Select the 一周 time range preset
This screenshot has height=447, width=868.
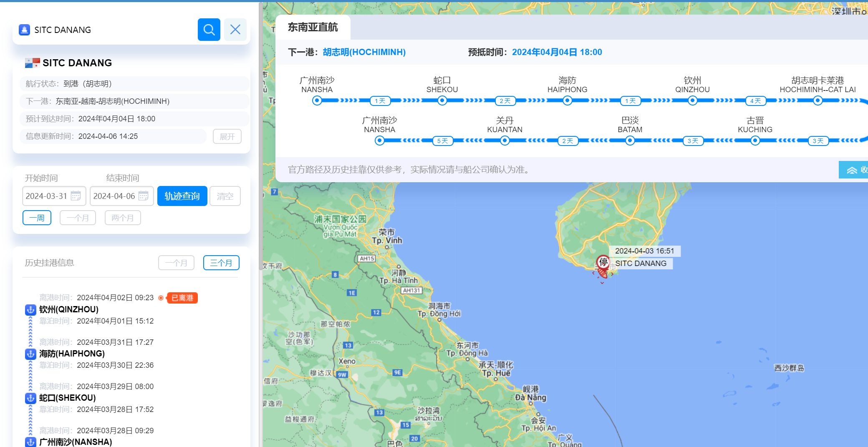tap(37, 217)
